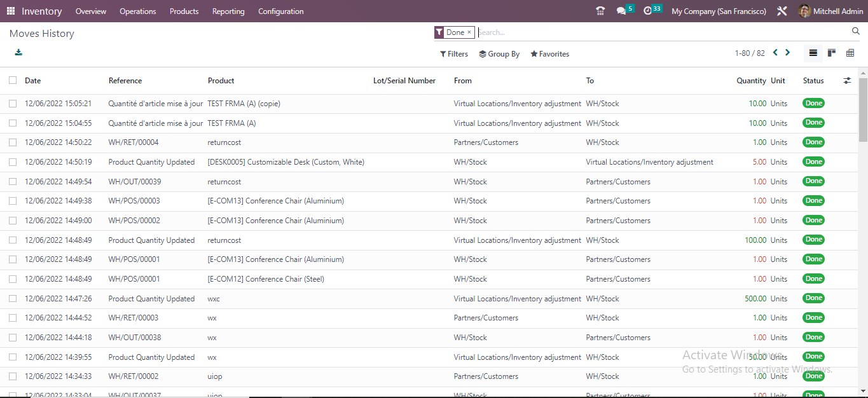Image resolution: width=868 pixels, height=398 pixels.
Task: Go to the next page of records
Action: pos(787,53)
